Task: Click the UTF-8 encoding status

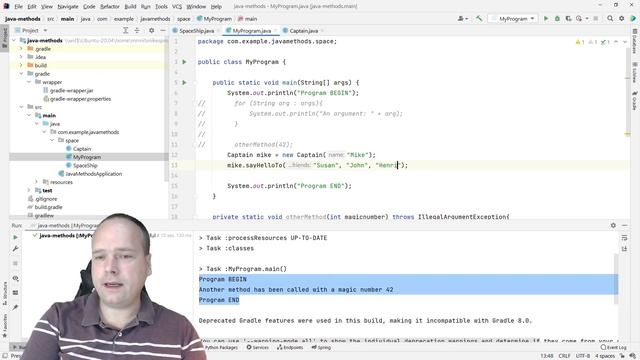Action: [x=582, y=356]
